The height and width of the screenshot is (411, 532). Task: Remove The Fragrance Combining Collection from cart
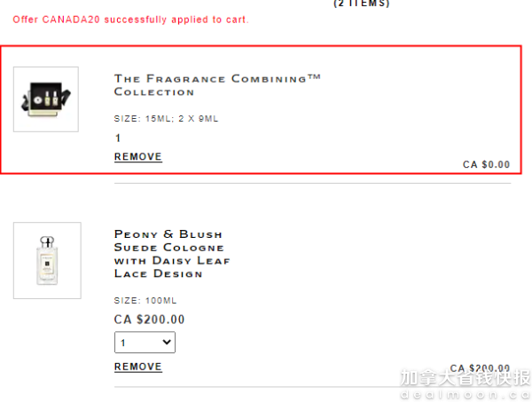(138, 156)
